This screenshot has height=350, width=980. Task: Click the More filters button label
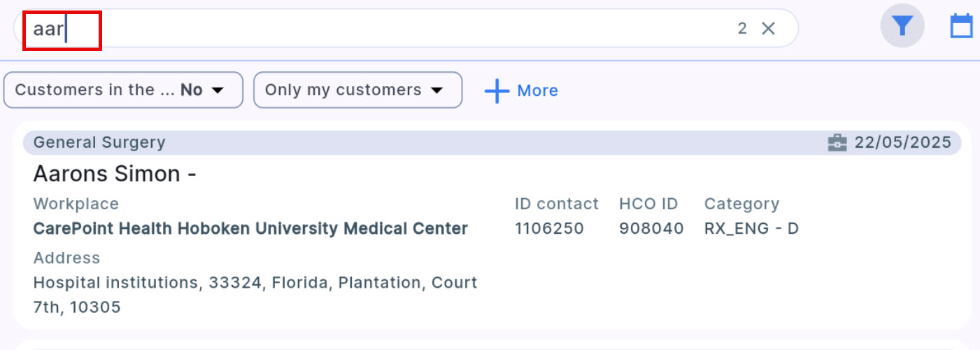click(537, 91)
